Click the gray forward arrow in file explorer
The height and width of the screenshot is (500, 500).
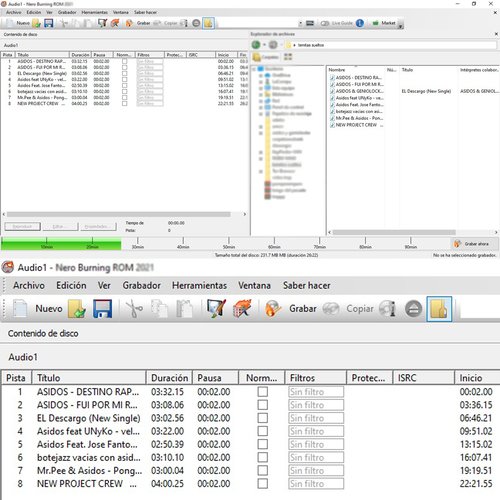(x=273, y=45)
